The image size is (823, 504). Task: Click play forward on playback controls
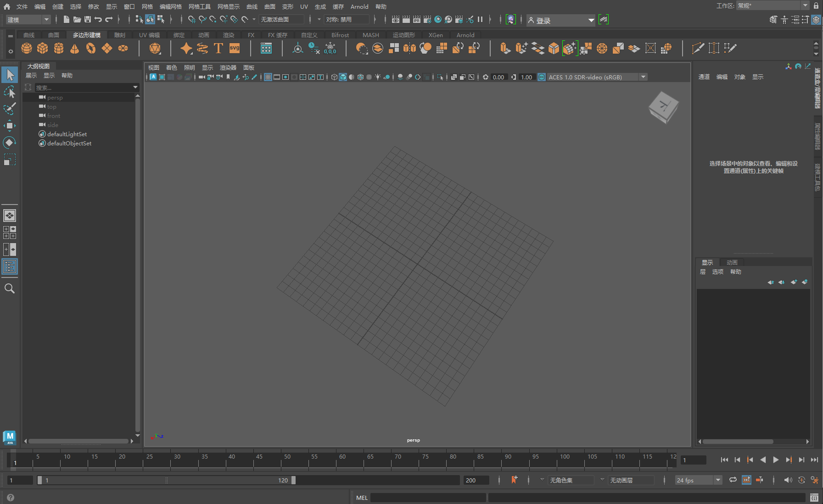(x=776, y=460)
